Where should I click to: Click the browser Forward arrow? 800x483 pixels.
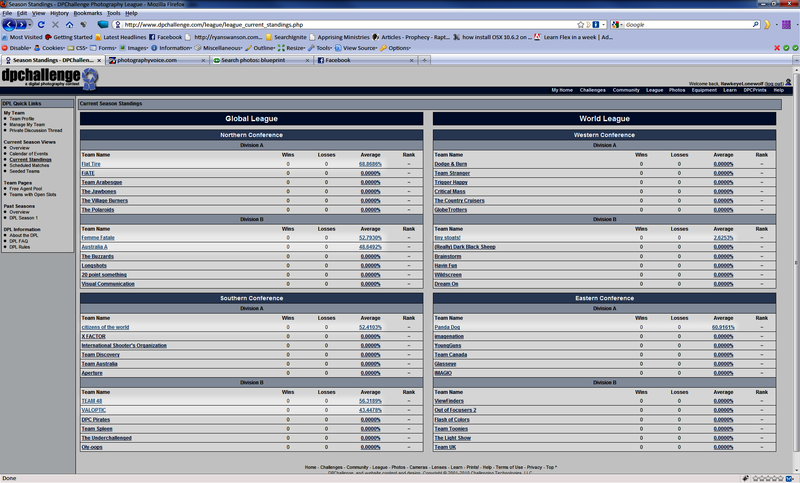(x=21, y=24)
